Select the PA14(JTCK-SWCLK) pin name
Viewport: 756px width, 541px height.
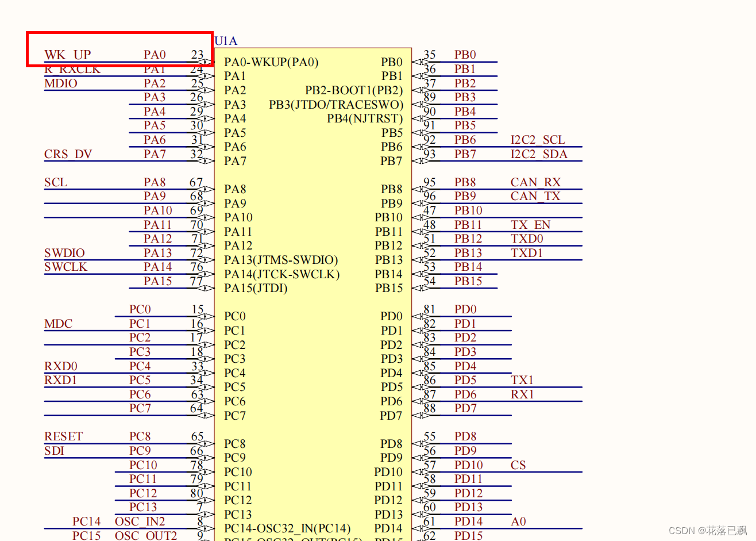(x=281, y=274)
